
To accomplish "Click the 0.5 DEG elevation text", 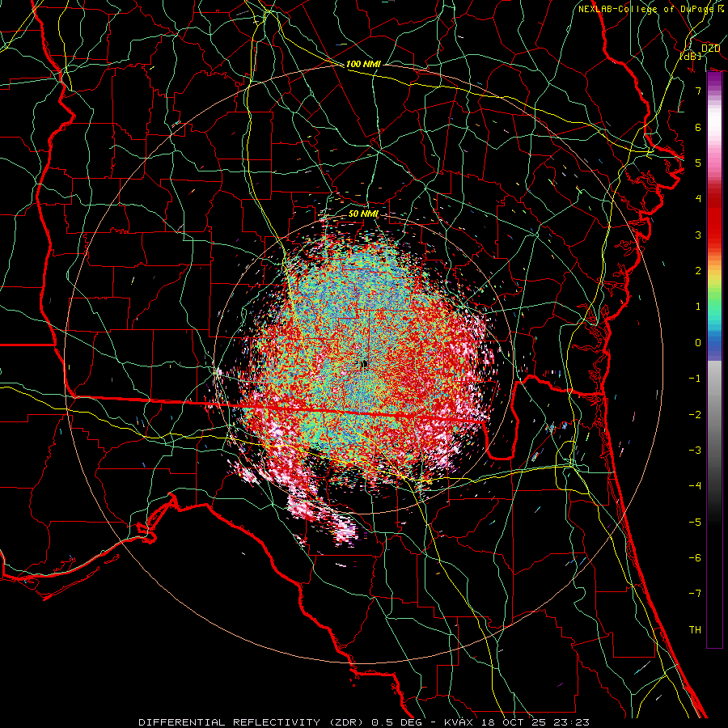I will 396,722.
